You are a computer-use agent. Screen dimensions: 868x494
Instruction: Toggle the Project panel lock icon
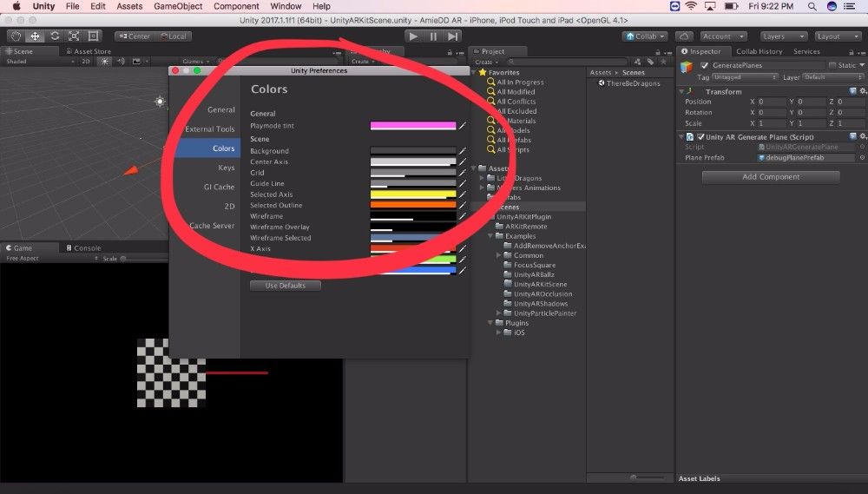658,52
